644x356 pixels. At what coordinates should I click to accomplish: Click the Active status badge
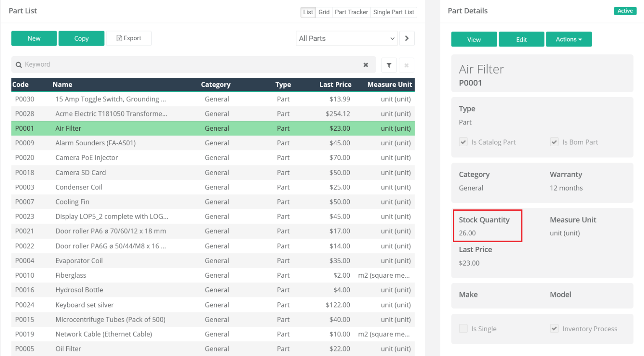[625, 10]
